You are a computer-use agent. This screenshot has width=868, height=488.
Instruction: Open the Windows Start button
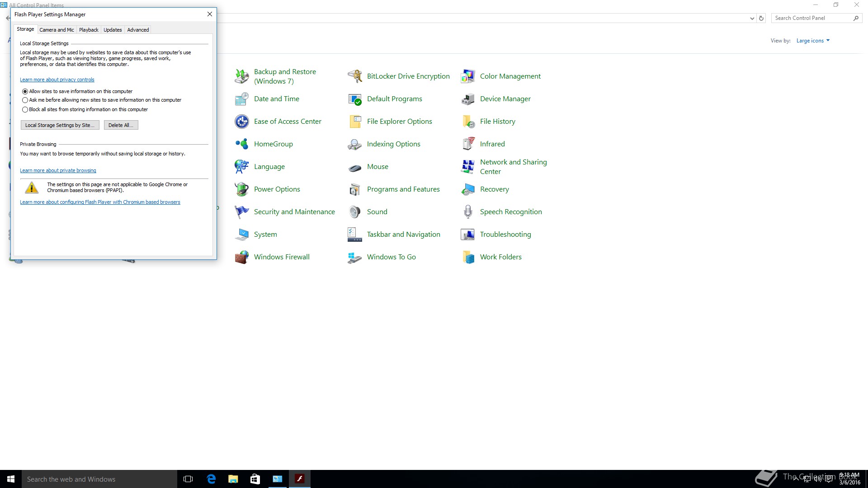[11, 479]
